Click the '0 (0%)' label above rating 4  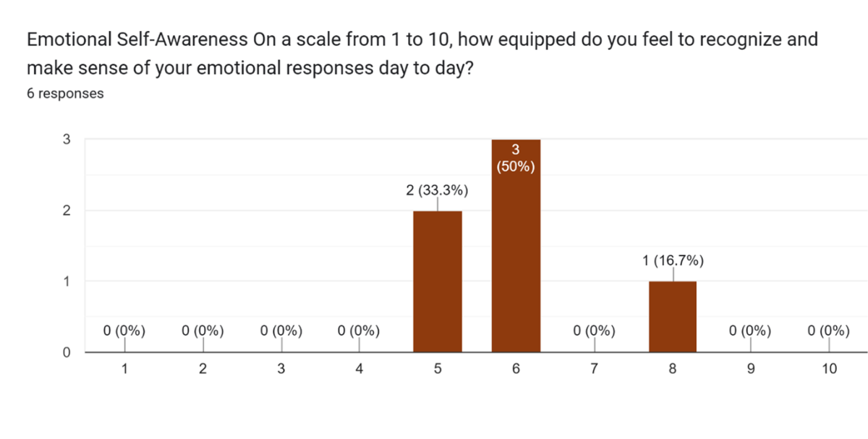tap(359, 331)
